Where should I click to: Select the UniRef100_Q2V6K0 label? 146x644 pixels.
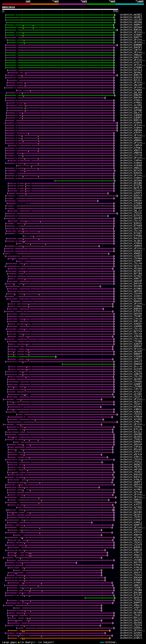click(131, 633)
